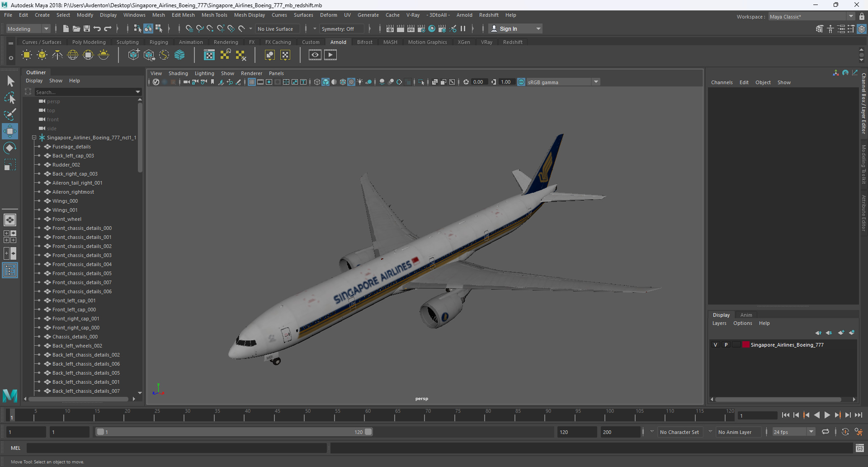Toggle sRGB gamma view transform button
This screenshot has height=467, width=868.
(x=521, y=82)
